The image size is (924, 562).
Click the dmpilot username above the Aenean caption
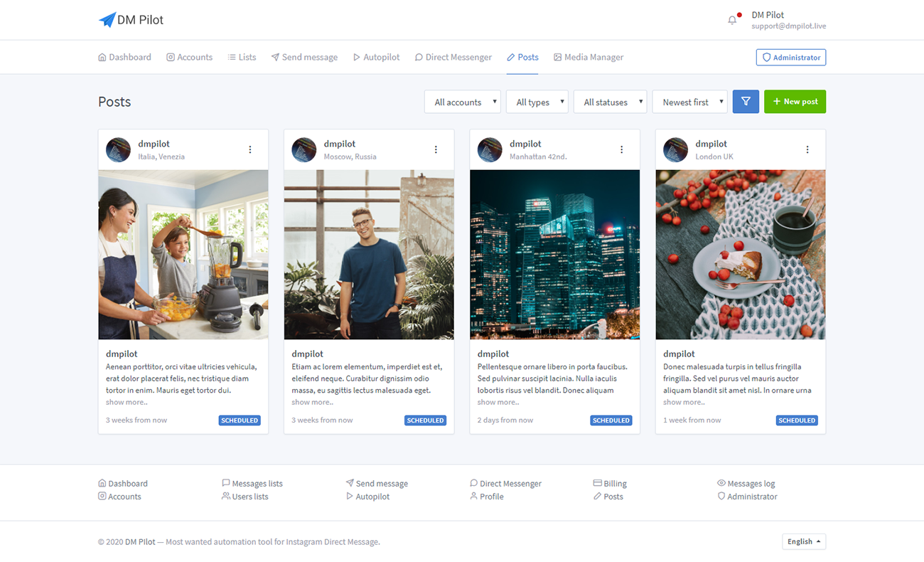pyautogui.click(x=122, y=354)
